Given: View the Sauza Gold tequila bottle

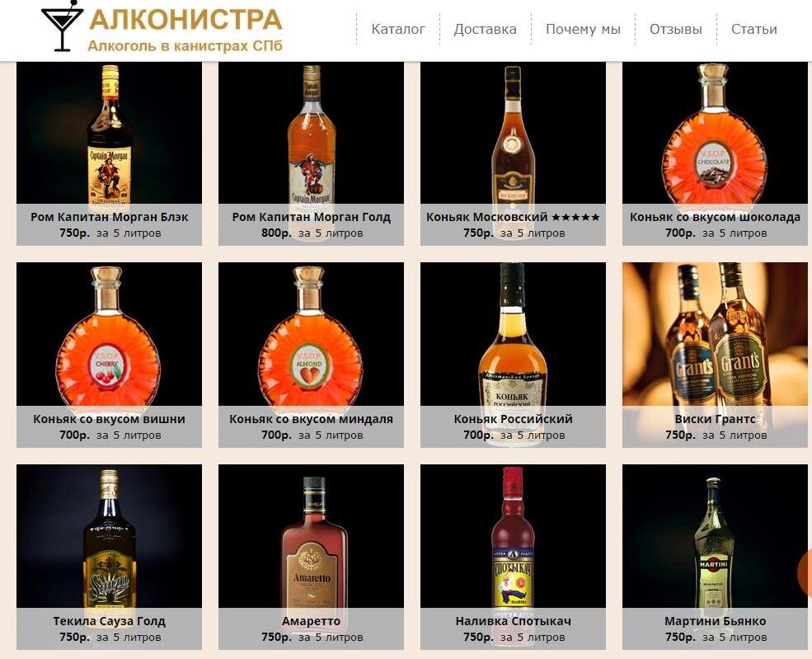Looking at the screenshot, I should click(110, 538).
